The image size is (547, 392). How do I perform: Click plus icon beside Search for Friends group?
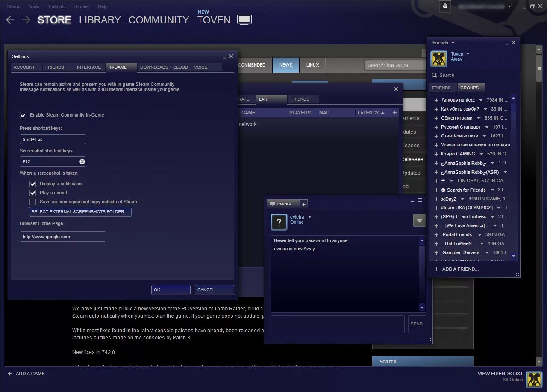tap(436, 190)
